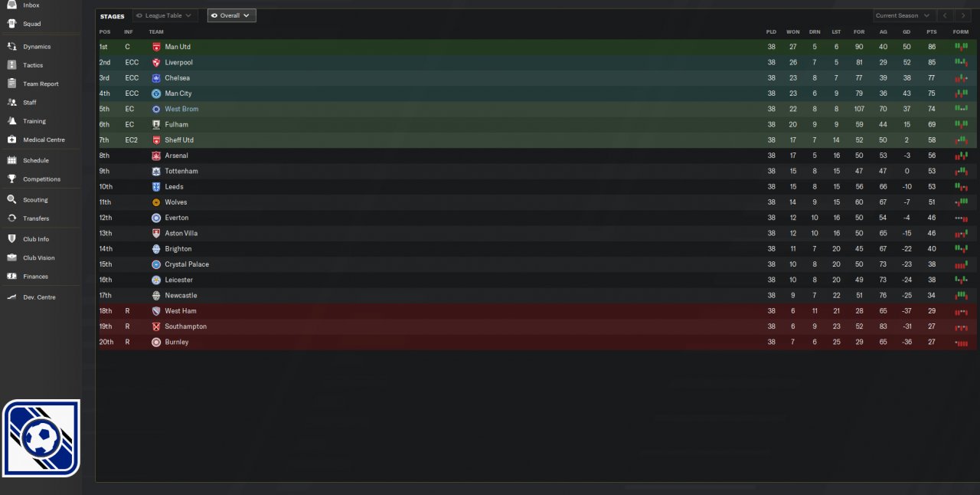Go to next season arrow
Viewport: 980px width, 495px height.
click(x=962, y=15)
